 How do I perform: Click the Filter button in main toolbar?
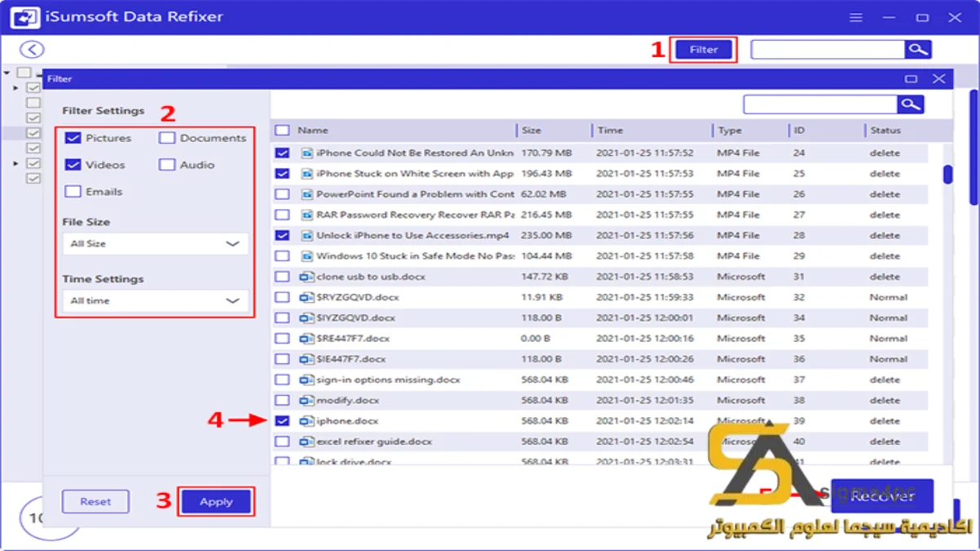point(703,50)
